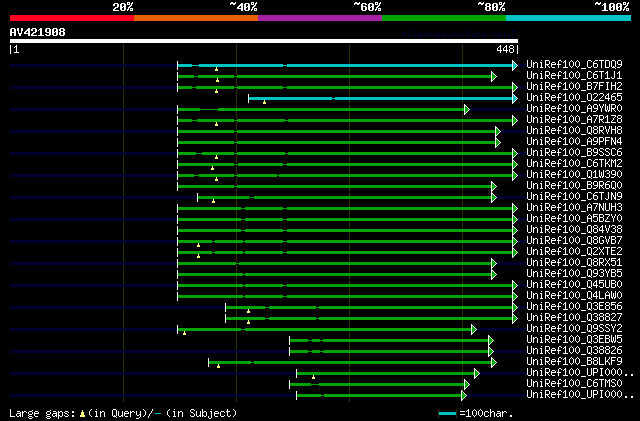
Task: Click the yellow gap marker under the A7R1Z8 bar
Action: coord(216,124)
